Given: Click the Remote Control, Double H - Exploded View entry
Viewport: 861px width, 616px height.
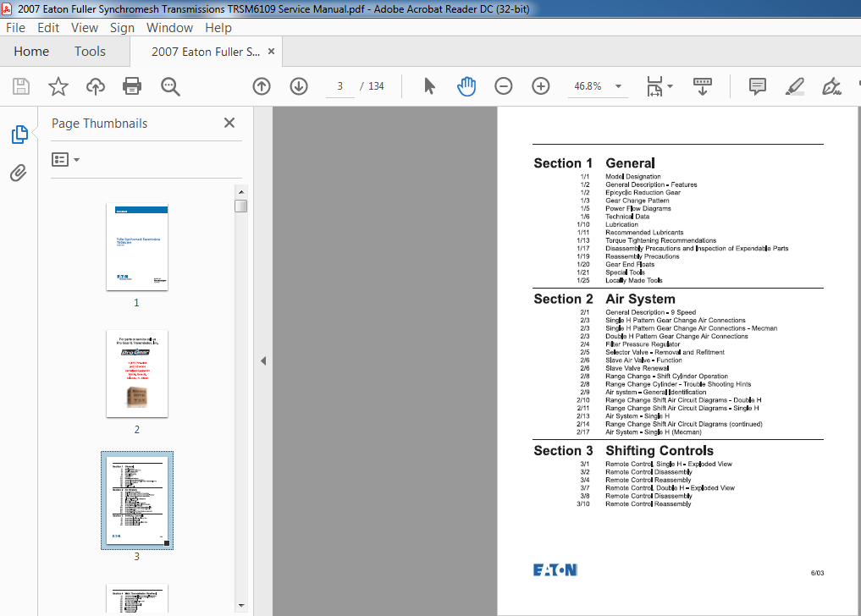Looking at the screenshot, I should [670, 488].
